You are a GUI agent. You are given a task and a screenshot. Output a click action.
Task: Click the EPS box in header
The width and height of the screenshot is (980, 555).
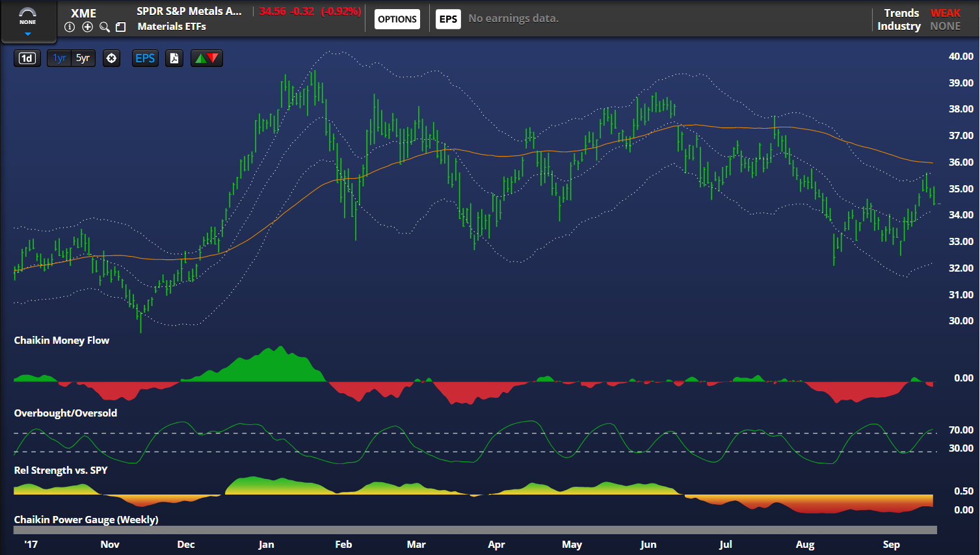click(448, 19)
